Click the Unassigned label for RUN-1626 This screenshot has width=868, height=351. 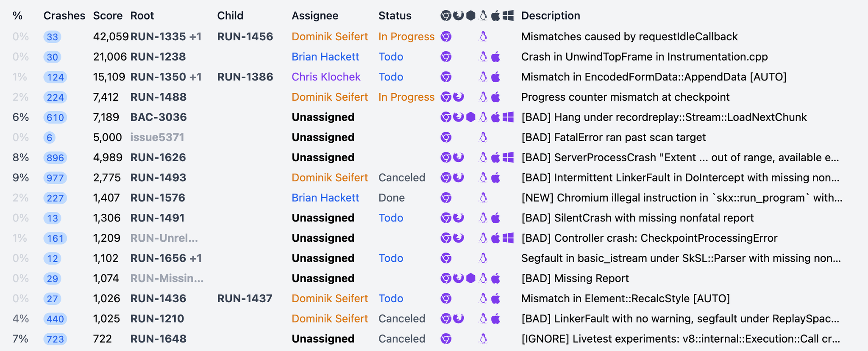click(323, 158)
